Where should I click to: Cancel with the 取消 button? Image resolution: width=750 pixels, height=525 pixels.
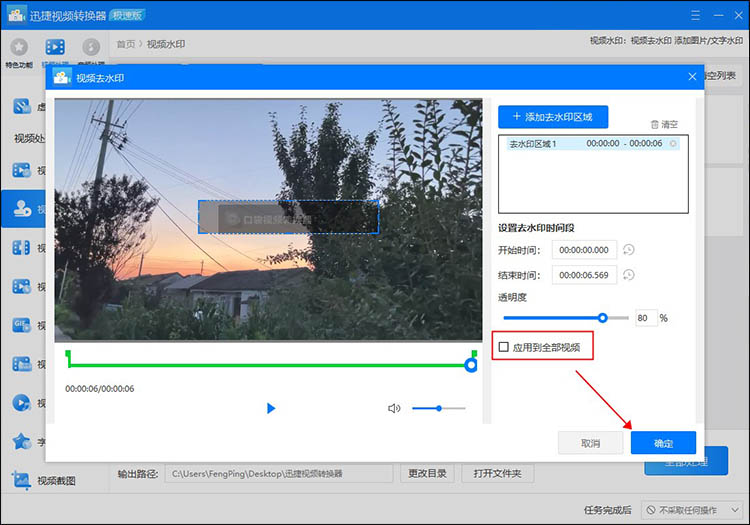click(590, 443)
